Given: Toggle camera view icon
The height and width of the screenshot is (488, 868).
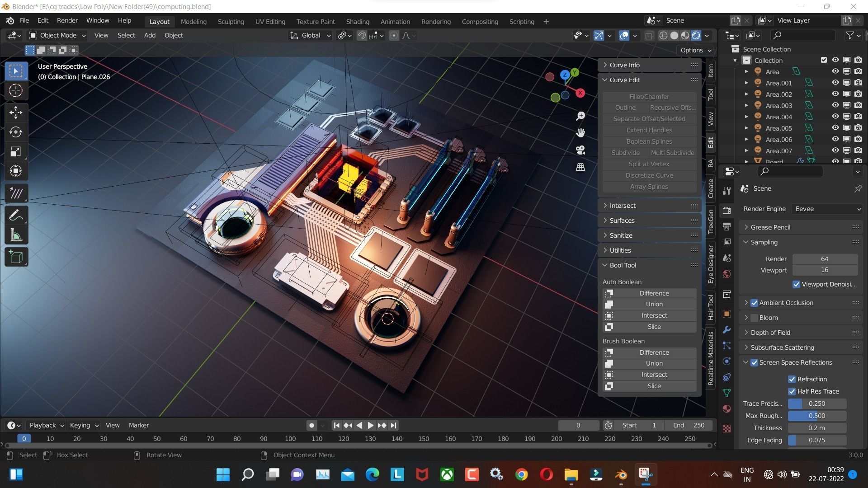Looking at the screenshot, I should tap(580, 150).
